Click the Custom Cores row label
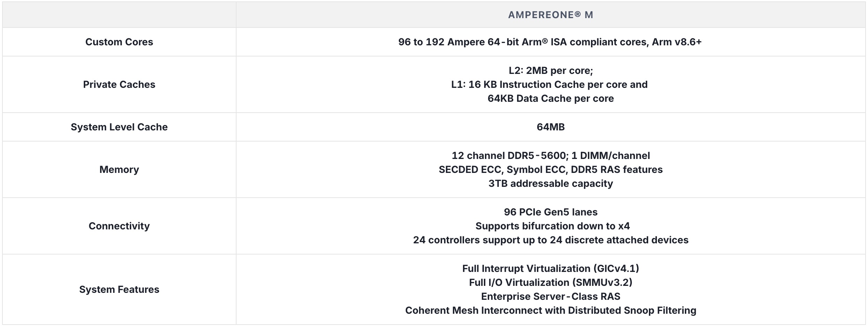This screenshot has width=868, height=327. [119, 42]
